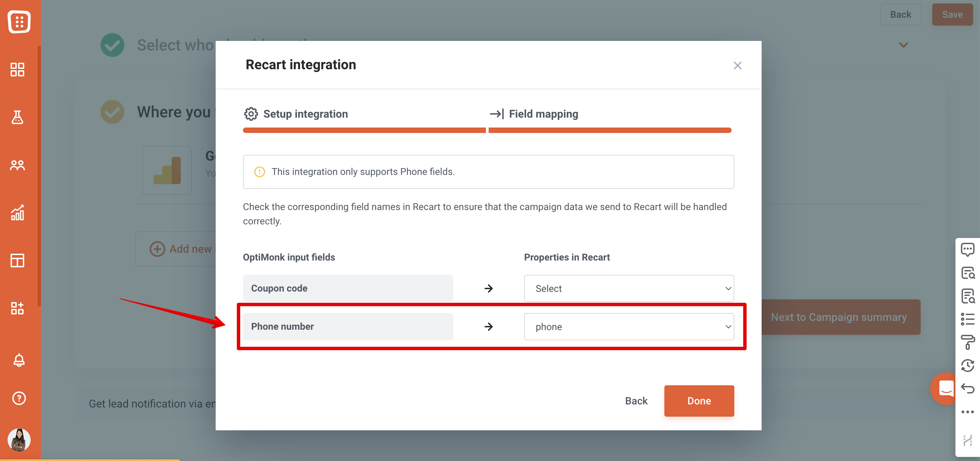Screen dimensions: 980x461
Task: Click the user profile avatar
Action: [x=19, y=440]
